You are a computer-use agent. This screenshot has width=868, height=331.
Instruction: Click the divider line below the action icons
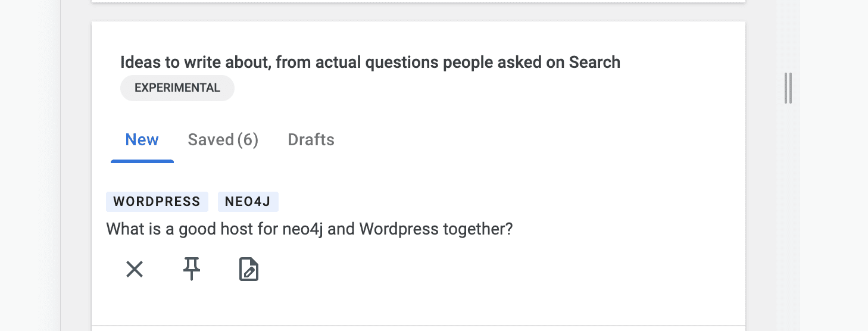pyautogui.click(x=418, y=325)
